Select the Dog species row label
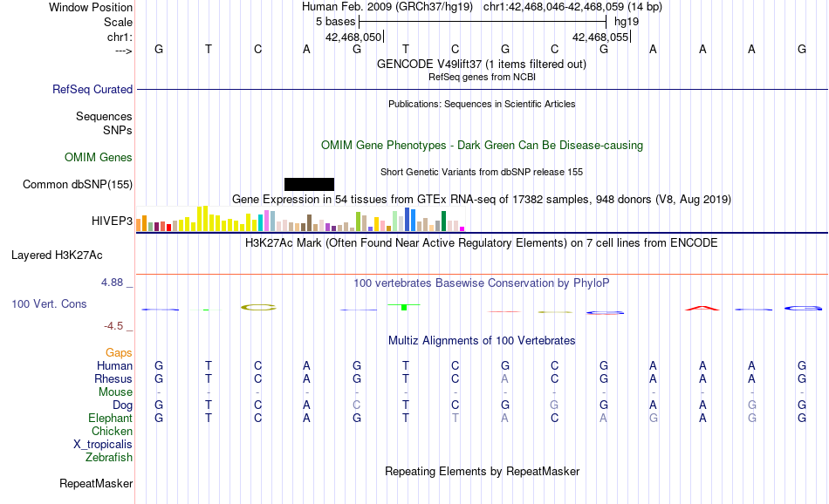This screenshot has height=504, width=829. point(123,405)
